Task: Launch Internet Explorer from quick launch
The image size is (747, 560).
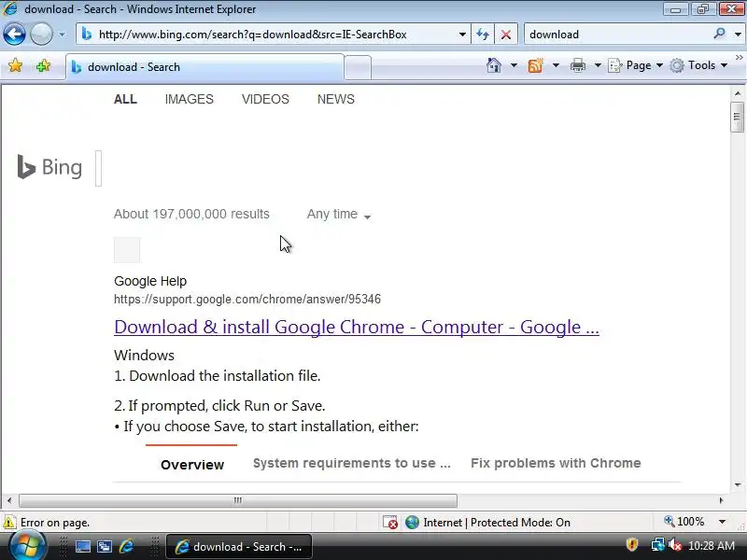Action: [127, 547]
